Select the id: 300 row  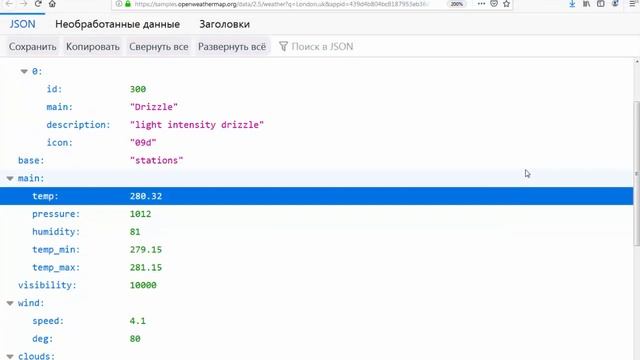click(x=317, y=89)
